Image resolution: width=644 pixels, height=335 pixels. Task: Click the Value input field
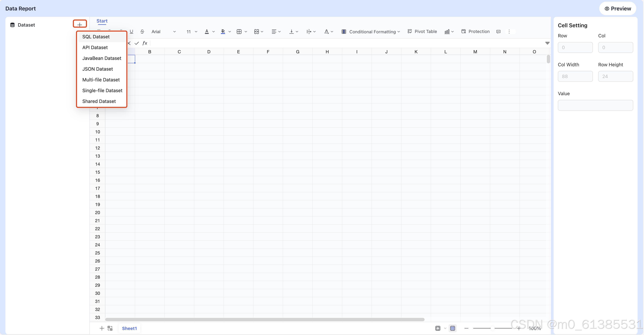coord(595,105)
